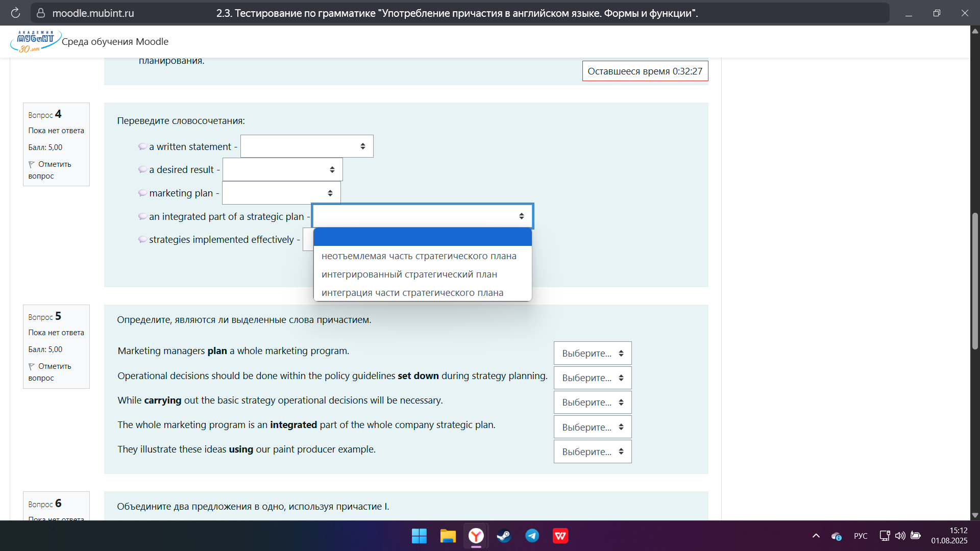Click the flag icon for question 5
Viewport: 980px width, 551px height.
32,366
